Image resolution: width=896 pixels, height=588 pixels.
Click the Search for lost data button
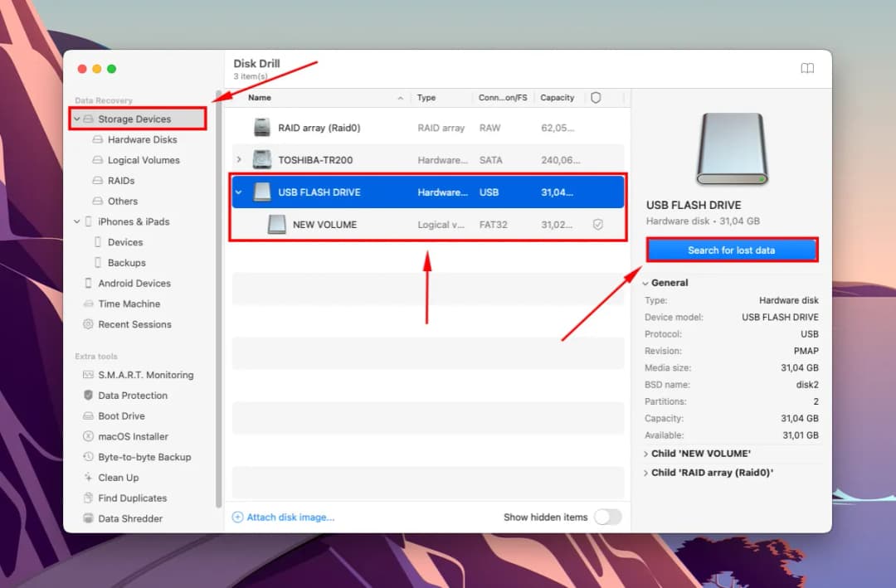click(731, 249)
